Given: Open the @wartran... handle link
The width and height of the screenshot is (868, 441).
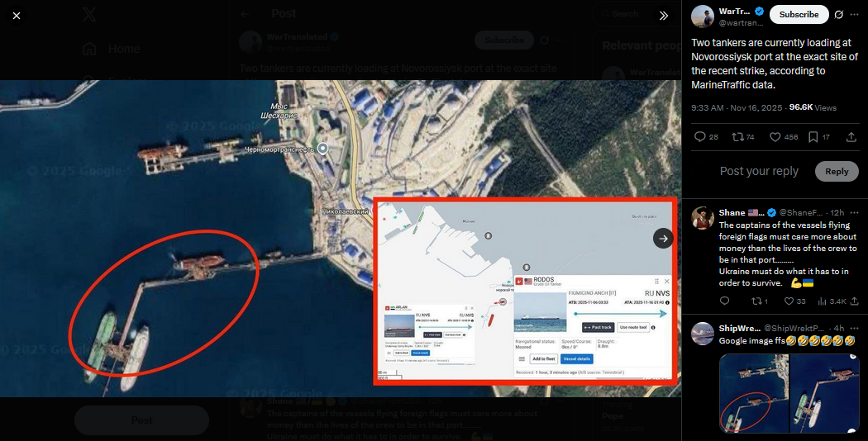Looking at the screenshot, I should pyautogui.click(x=741, y=23).
